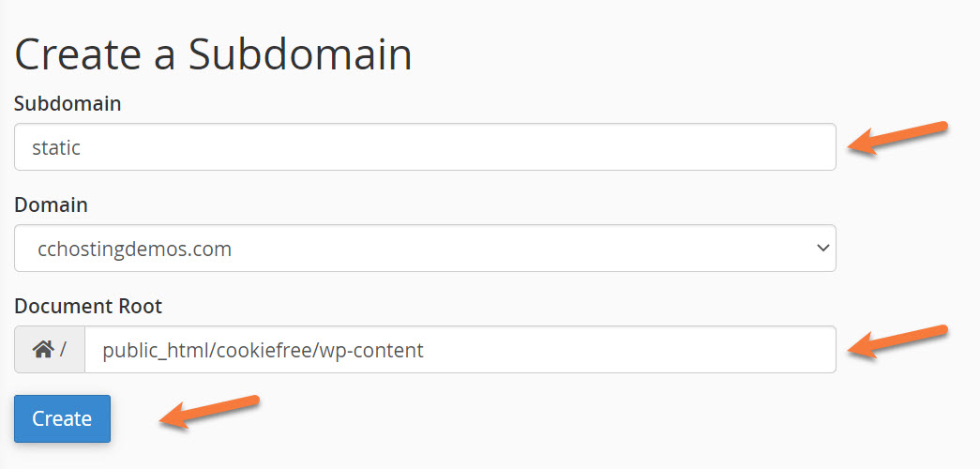
Task: Click empty space right of the "static" text
Action: tap(469, 147)
